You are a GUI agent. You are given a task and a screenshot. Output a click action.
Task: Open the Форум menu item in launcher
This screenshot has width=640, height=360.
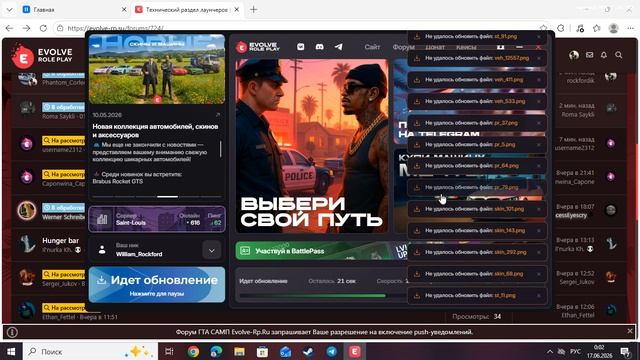[404, 47]
